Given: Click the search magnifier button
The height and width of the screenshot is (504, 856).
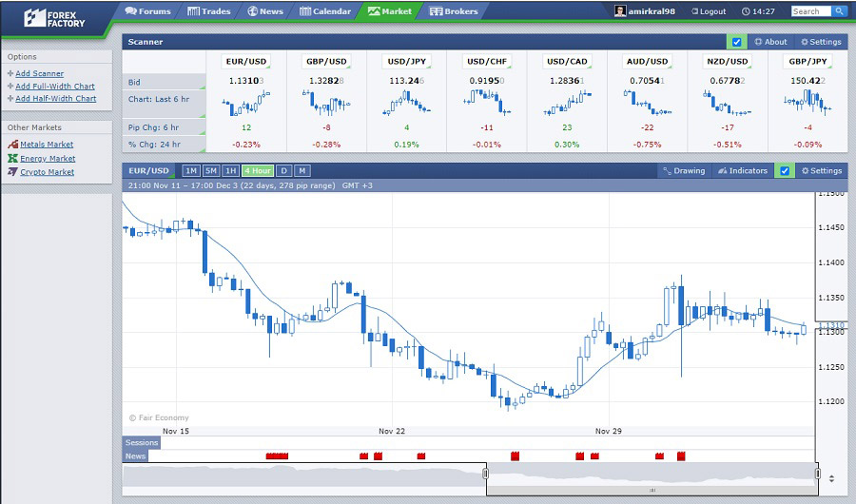Looking at the screenshot, I should (x=839, y=10).
